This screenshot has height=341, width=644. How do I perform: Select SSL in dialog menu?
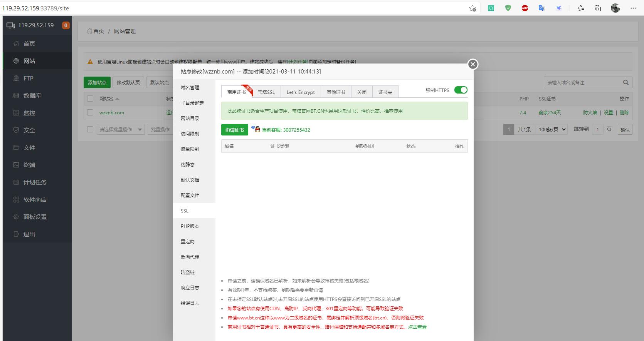pyautogui.click(x=194, y=211)
